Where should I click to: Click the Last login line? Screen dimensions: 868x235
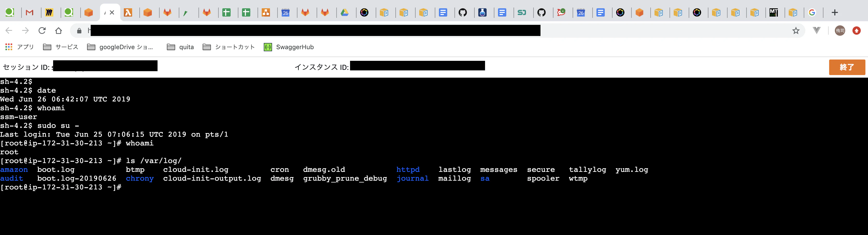(114, 134)
